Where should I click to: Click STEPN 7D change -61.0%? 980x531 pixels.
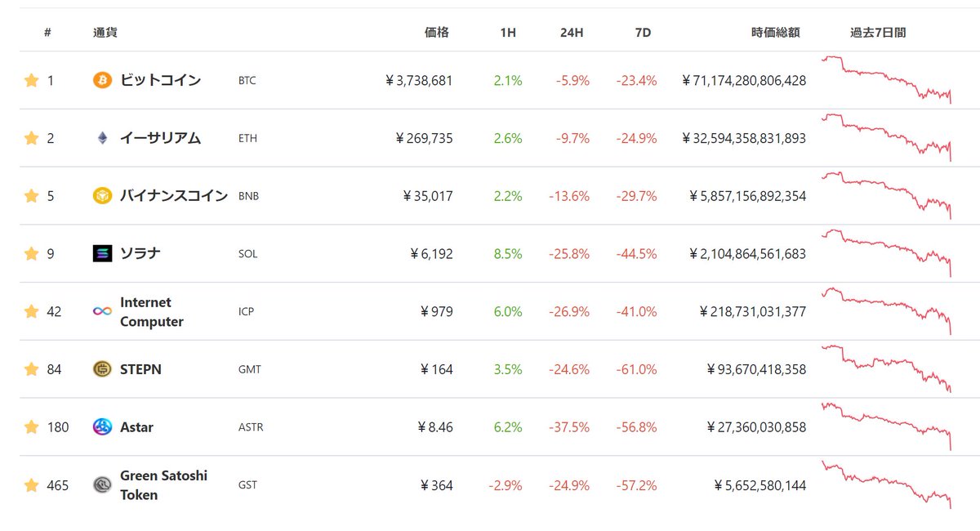638,369
